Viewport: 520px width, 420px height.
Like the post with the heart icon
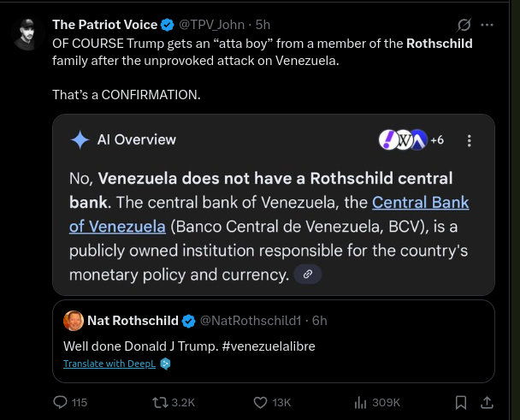pos(263,402)
